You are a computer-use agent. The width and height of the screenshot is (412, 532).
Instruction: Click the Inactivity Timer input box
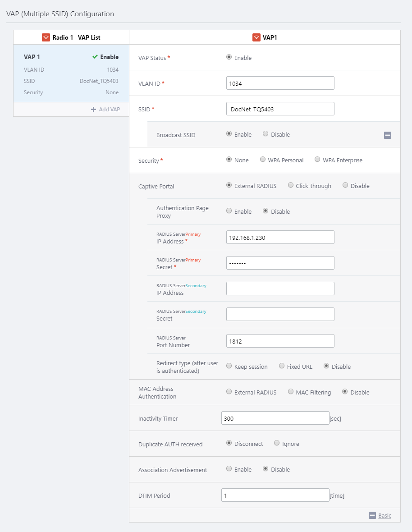(275, 418)
